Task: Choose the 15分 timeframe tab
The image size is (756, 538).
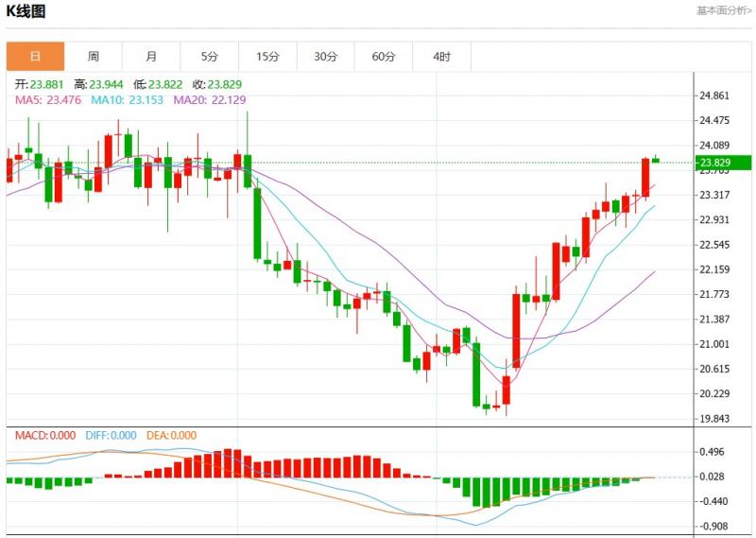Action: coord(267,57)
